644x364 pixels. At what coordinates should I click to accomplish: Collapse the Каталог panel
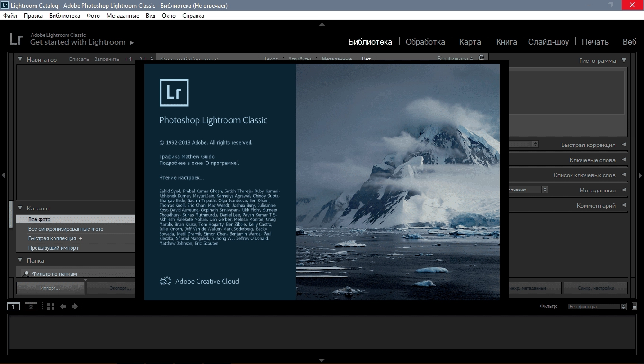click(x=20, y=208)
